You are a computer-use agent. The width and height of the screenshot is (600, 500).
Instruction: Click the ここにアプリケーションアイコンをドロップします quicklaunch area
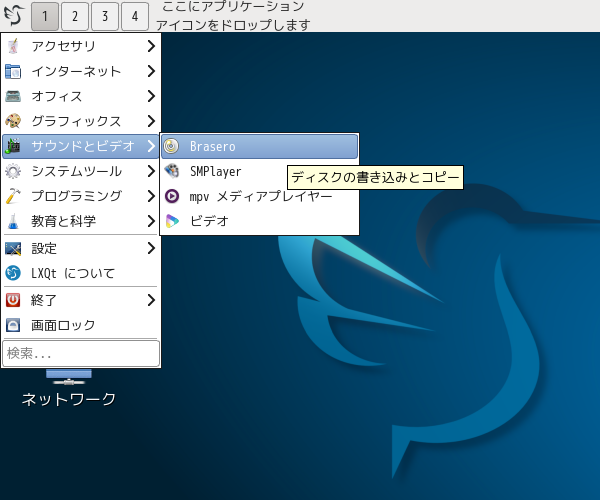click(x=233, y=16)
